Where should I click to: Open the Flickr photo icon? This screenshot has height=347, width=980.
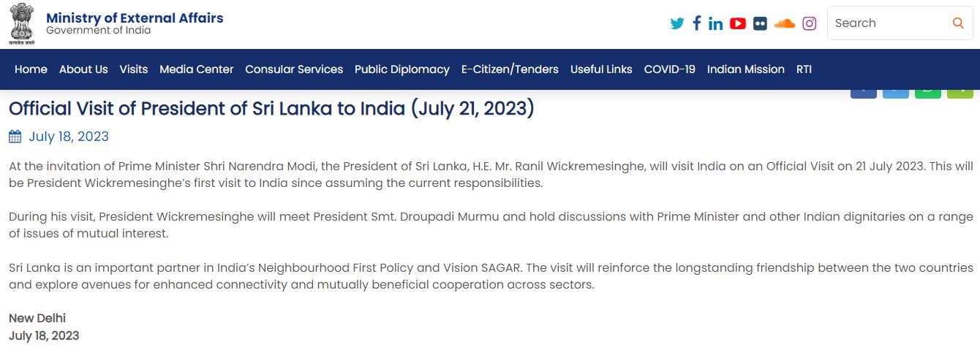coord(761,23)
